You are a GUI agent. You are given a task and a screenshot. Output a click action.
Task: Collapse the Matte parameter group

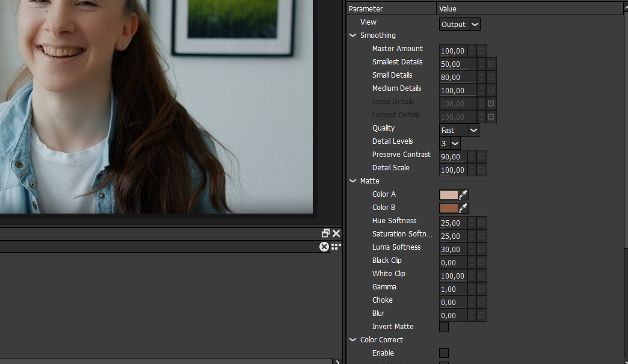[x=353, y=181]
